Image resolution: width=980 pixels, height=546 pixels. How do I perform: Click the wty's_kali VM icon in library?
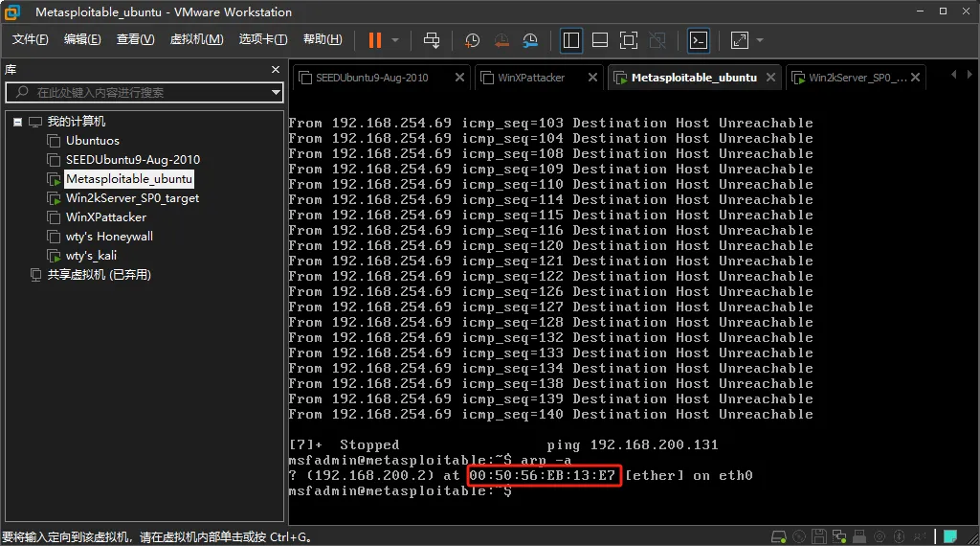54,257
